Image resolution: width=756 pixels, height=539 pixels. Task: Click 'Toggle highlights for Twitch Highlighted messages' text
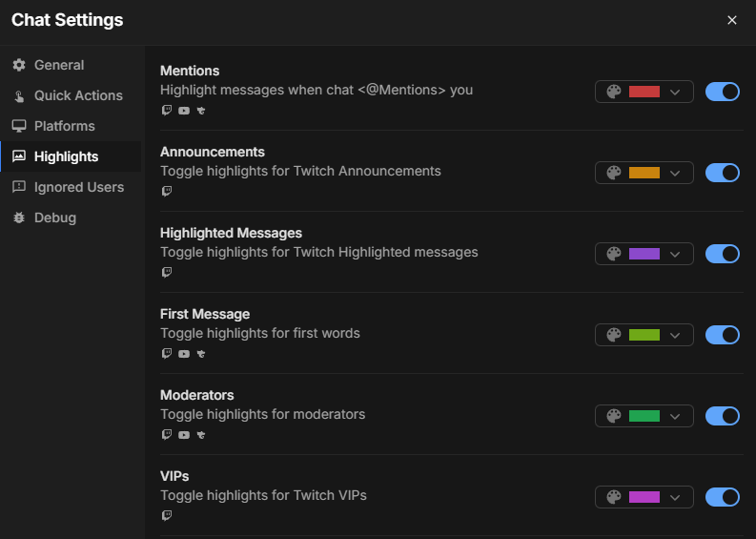[x=319, y=253]
